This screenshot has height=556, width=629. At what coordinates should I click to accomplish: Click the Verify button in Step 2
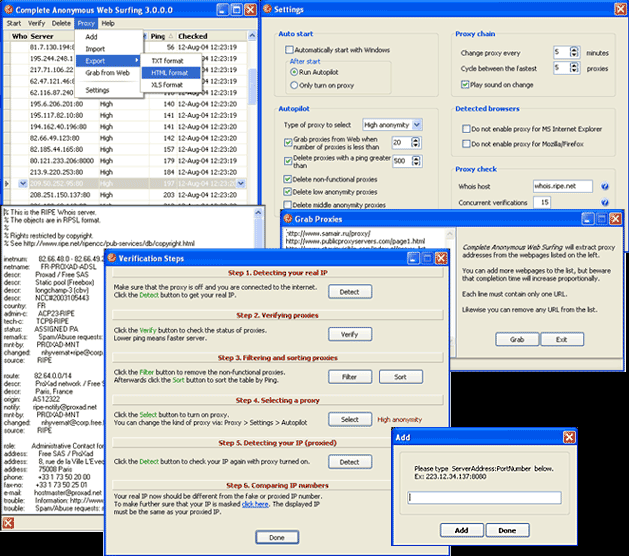point(350,334)
